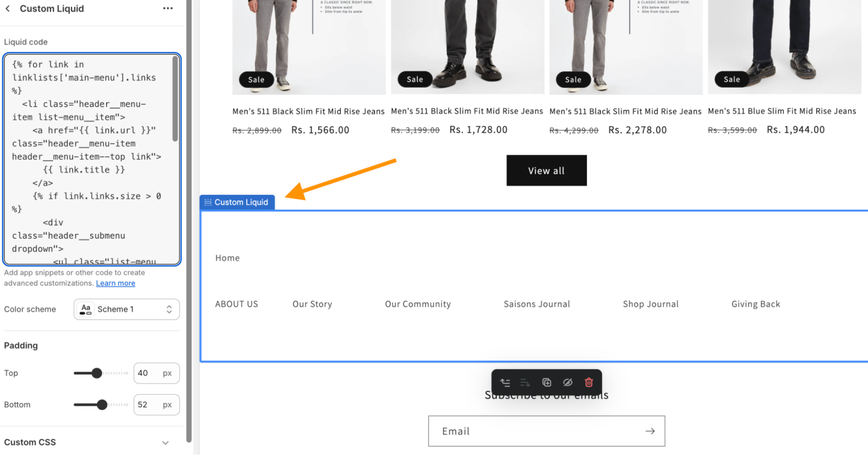
Task: Adjust the Bottom padding slider
Action: 102,405
